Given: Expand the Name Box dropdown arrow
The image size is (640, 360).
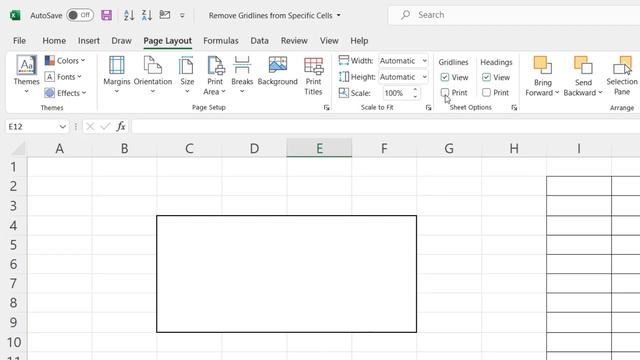Looking at the screenshot, I should 62,127.
